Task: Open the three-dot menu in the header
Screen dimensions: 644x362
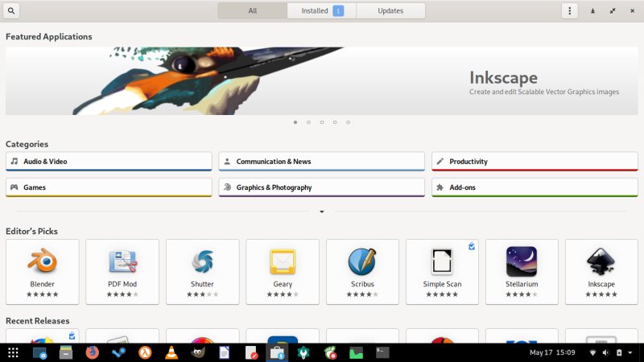Action: [569, 10]
